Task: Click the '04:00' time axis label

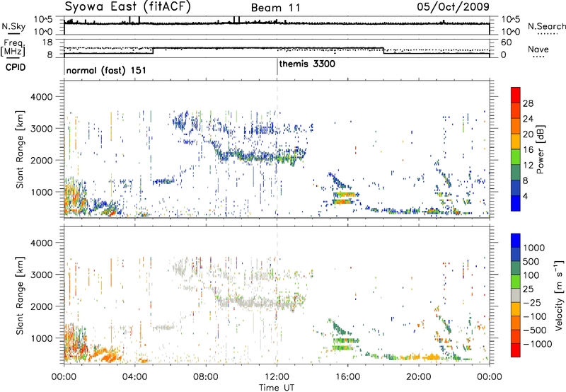Action: point(134,377)
